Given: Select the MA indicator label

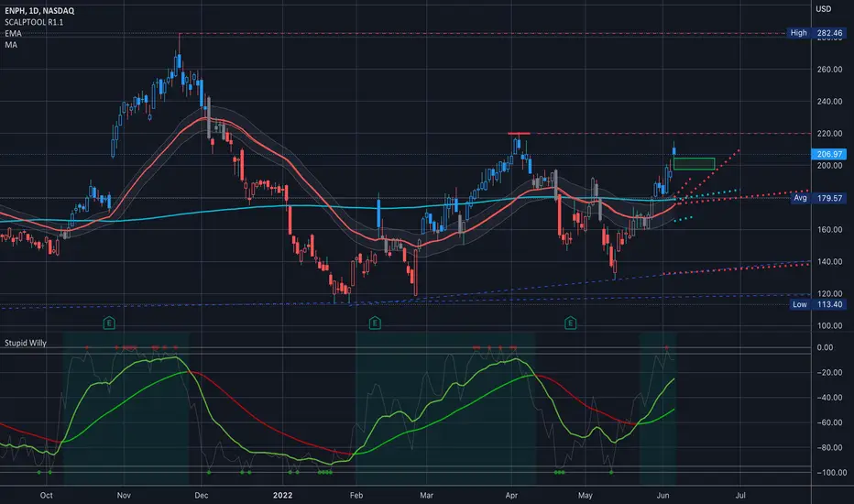Looking at the screenshot, I should (11, 45).
